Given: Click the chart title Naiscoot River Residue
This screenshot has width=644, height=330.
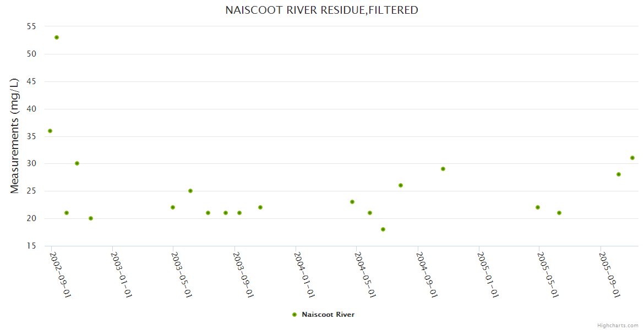Looking at the screenshot, I should pyautogui.click(x=321, y=10).
